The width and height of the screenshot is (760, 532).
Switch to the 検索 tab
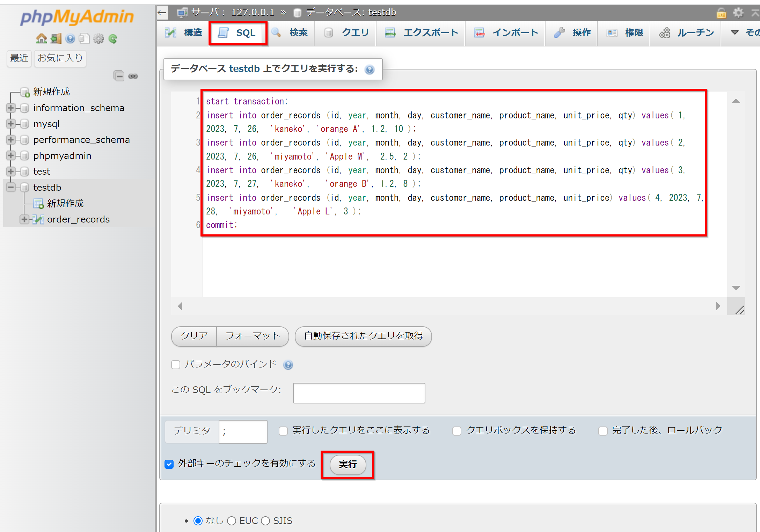tap(290, 33)
